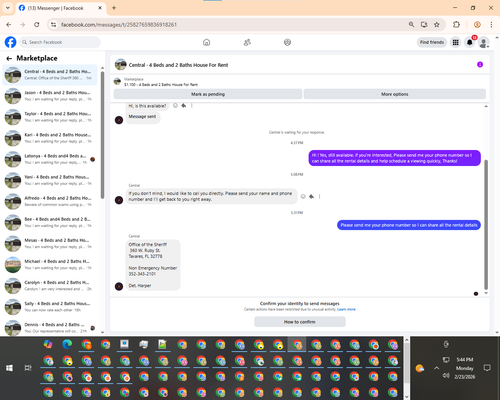Open Jason's 4 Beds and 2 Baths conversation
The height and width of the screenshot is (400, 500).
(x=50, y=96)
